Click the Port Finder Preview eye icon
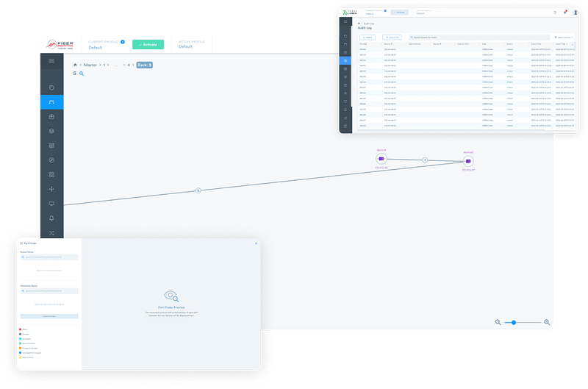Screen dimensions: 588x389 [x=171, y=296]
